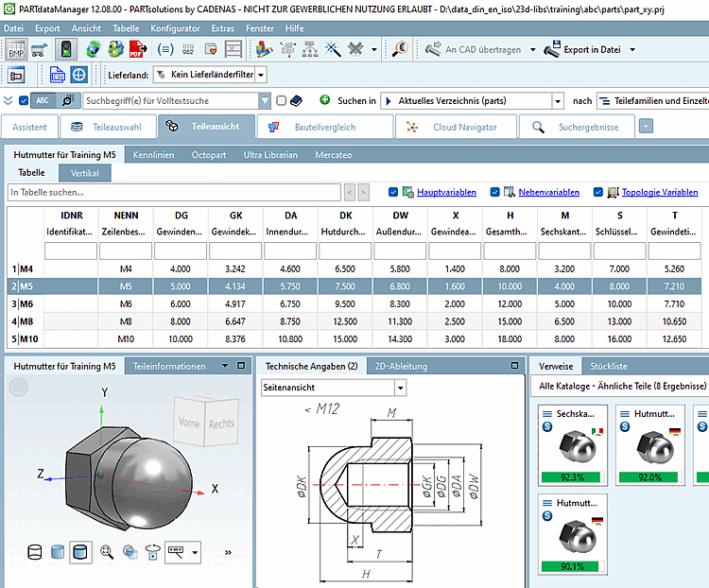Image resolution: width=709 pixels, height=588 pixels.
Task: Select the M8 row in the table
Action: click(126, 321)
